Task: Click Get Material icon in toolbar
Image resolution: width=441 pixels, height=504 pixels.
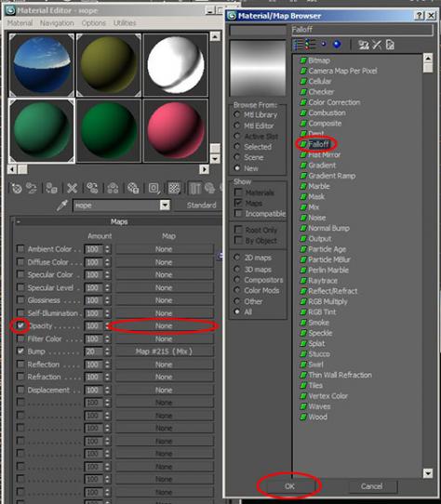Action: pos(17,189)
